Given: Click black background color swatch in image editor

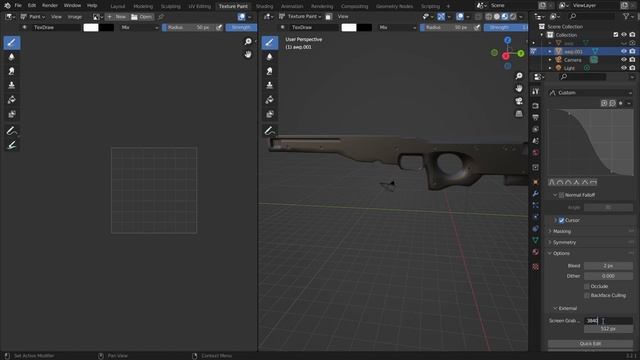Looking at the screenshot, I should [x=106, y=27].
